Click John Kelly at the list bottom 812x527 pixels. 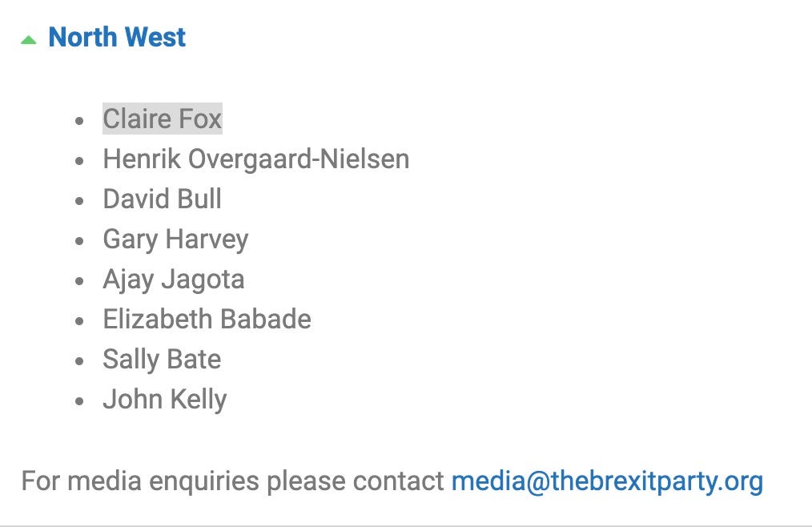[x=165, y=400]
